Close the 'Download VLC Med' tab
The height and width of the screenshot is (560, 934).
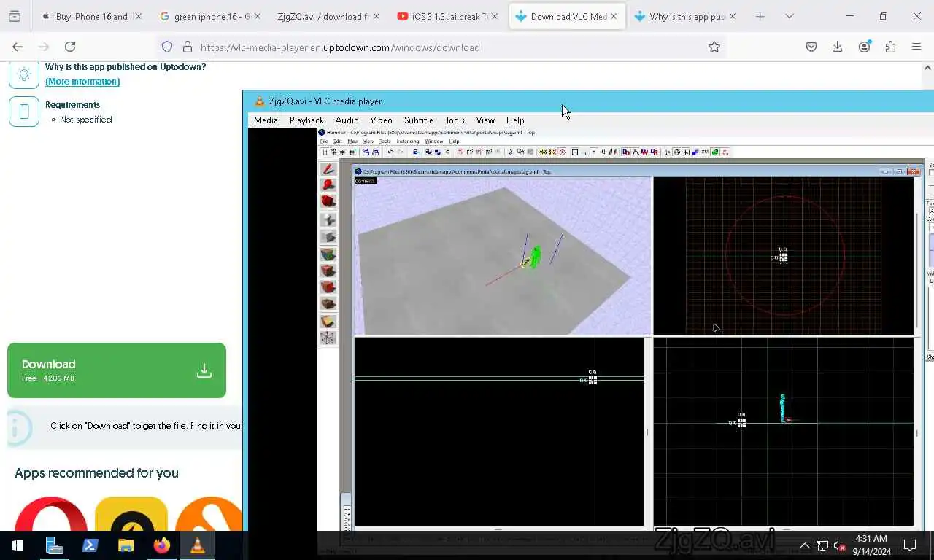pos(613,16)
